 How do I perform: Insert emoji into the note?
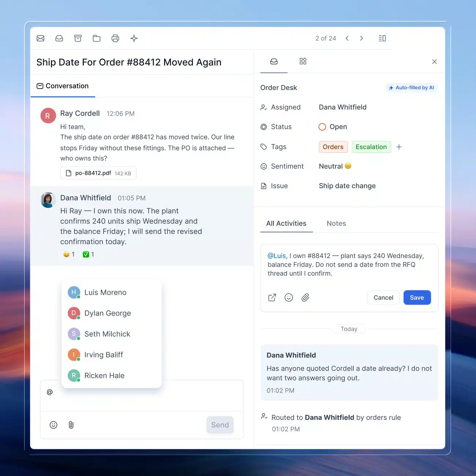click(289, 298)
